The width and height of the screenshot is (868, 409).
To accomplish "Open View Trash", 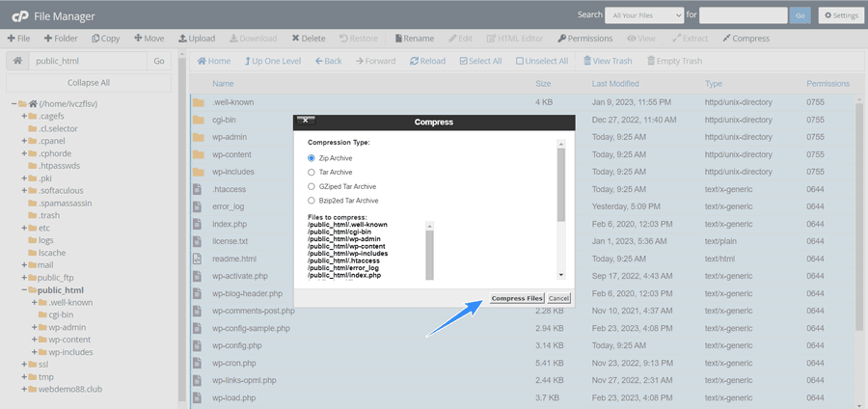I will point(608,61).
